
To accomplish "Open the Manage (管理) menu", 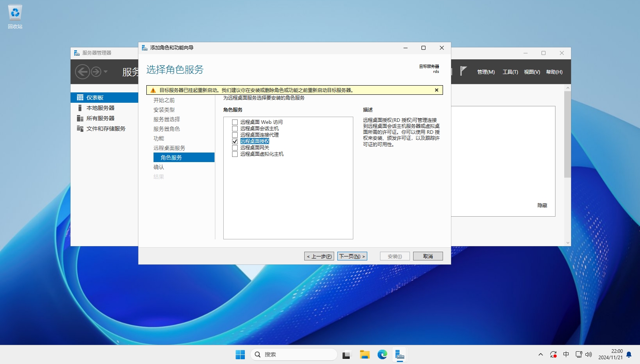I will click(486, 72).
